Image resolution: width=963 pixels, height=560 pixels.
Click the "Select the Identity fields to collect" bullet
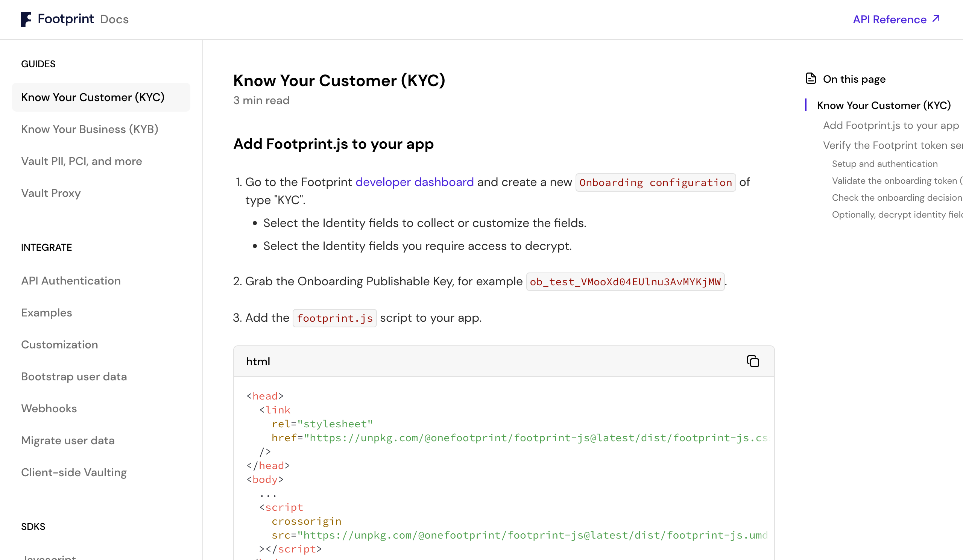[x=425, y=223]
